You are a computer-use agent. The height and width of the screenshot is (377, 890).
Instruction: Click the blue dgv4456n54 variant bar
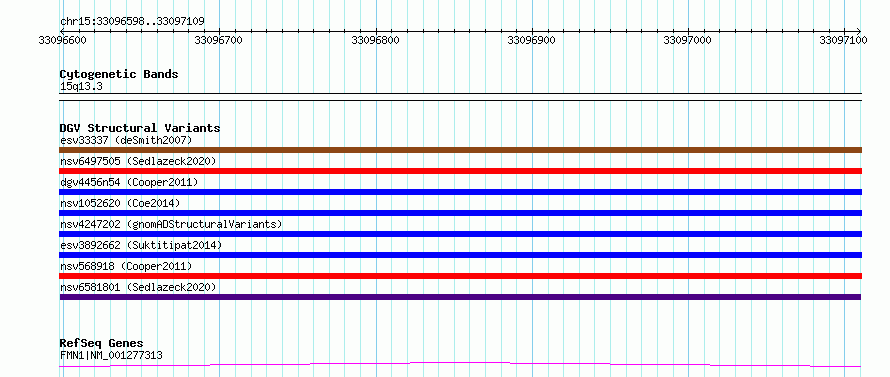click(x=460, y=192)
